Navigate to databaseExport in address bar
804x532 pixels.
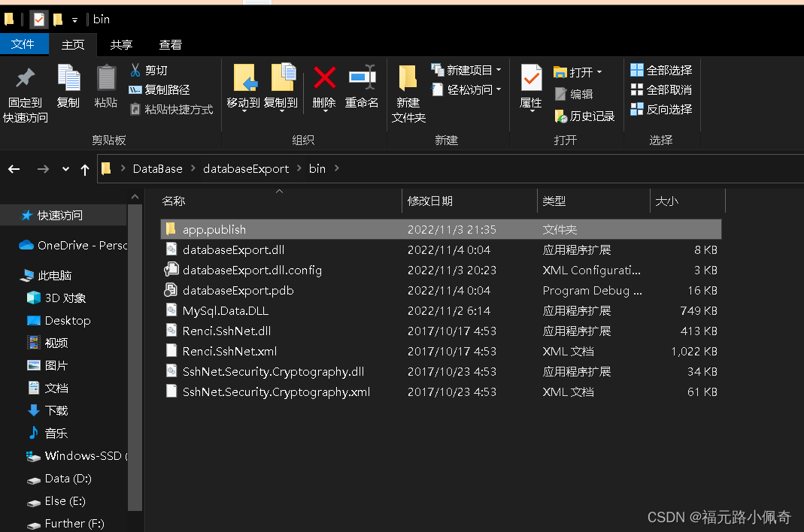246,168
